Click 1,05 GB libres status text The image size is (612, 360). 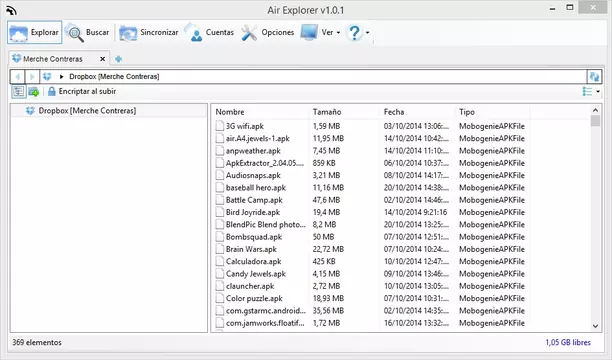coord(568,342)
